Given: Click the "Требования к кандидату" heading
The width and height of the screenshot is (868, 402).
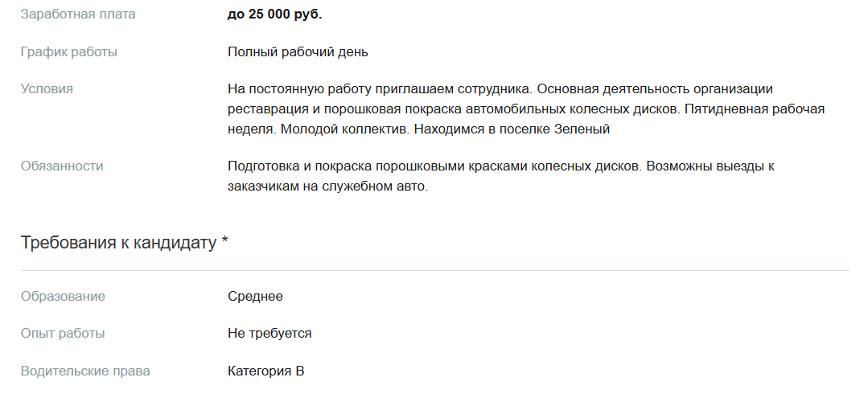Looking at the screenshot, I should pyautogui.click(x=118, y=243).
